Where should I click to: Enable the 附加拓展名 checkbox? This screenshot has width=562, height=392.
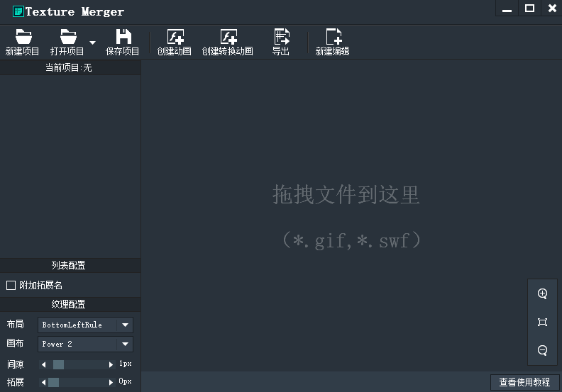coord(11,286)
